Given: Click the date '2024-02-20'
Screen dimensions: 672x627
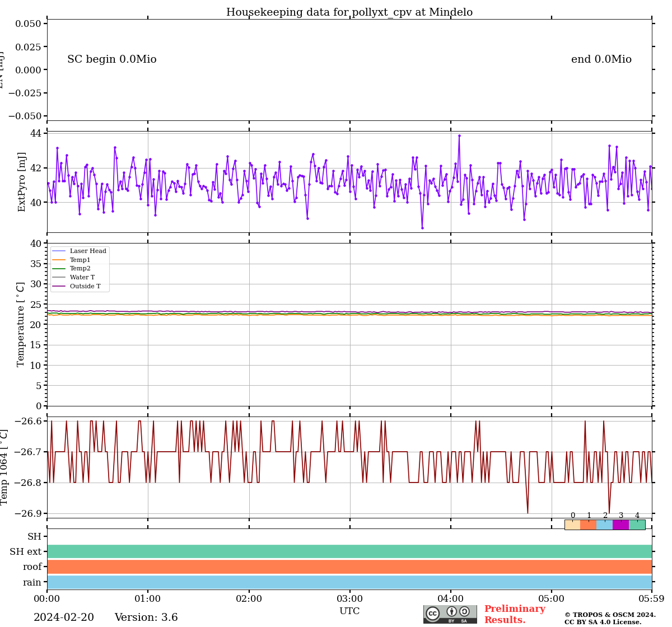Looking at the screenshot, I should click(64, 617).
